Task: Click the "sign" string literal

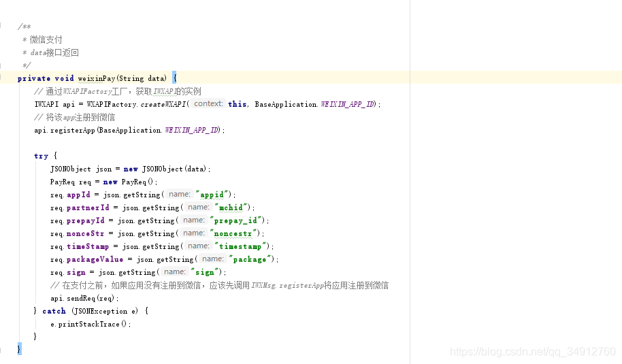Action: click(205, 272)
